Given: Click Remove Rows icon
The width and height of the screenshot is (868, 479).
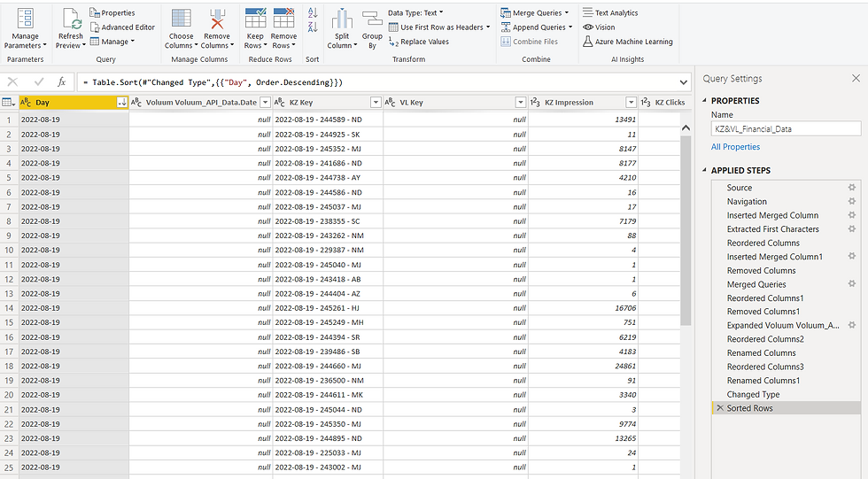Looking at the screenshot, I should point(283,19).
